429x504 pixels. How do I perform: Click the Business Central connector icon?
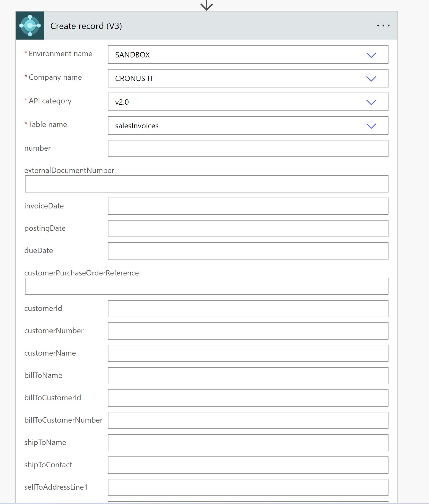[30, 26]
